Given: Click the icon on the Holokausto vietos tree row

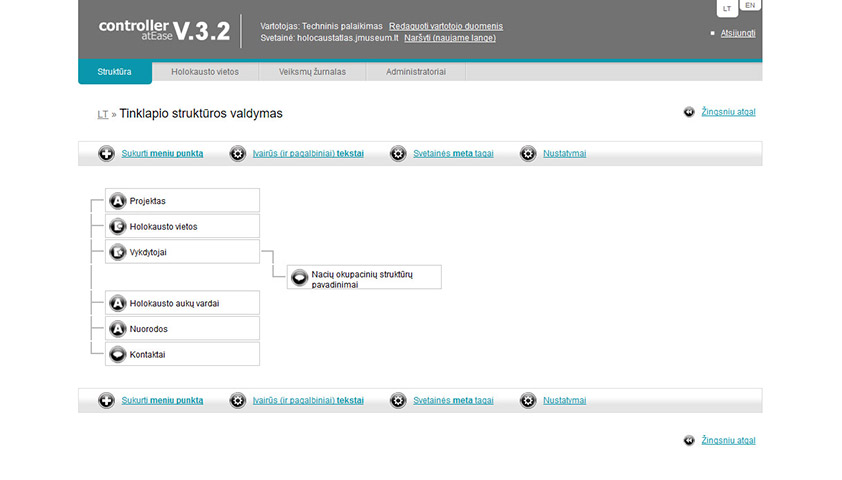Looking at the screenshot, I should pos(118,227).
